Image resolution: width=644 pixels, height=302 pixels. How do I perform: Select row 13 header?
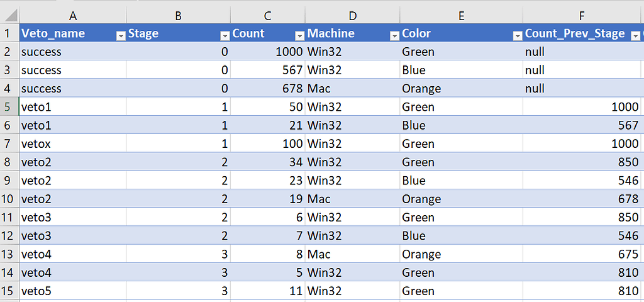click(x=9, y=254)
